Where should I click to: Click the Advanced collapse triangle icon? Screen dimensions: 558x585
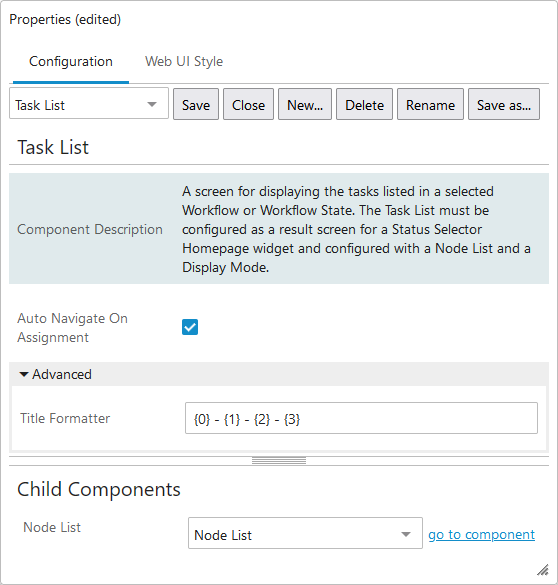[x=24, y=374]
